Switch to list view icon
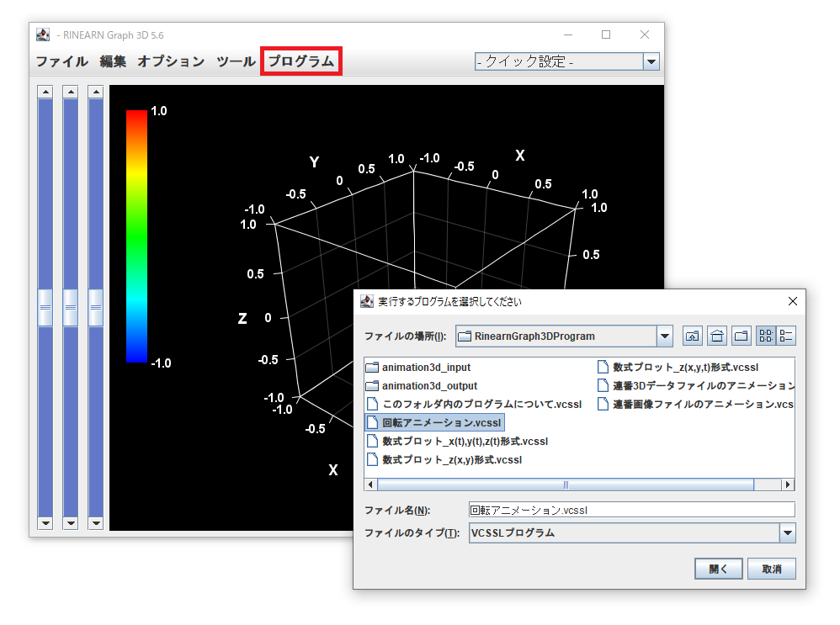Image resolution: width=840 pixels, height=625 pixels. click(x=766, y=336)
